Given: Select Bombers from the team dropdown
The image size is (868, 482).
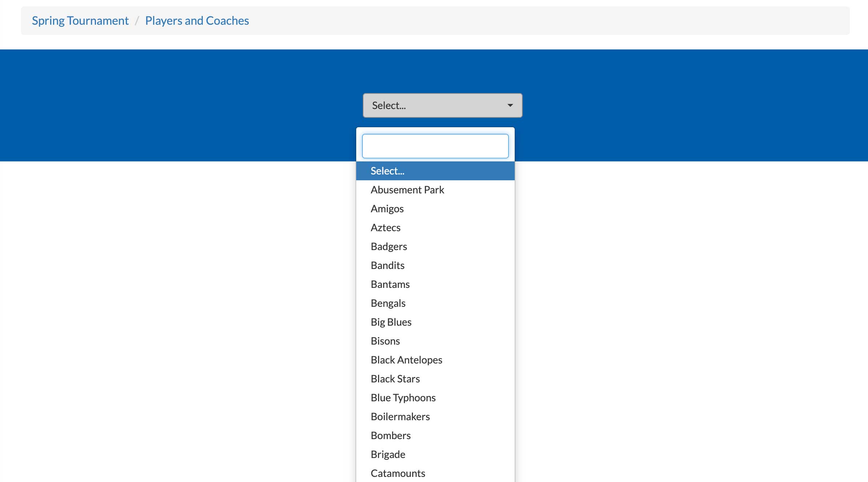Looking at the screenshot, I should pos(390,435).
